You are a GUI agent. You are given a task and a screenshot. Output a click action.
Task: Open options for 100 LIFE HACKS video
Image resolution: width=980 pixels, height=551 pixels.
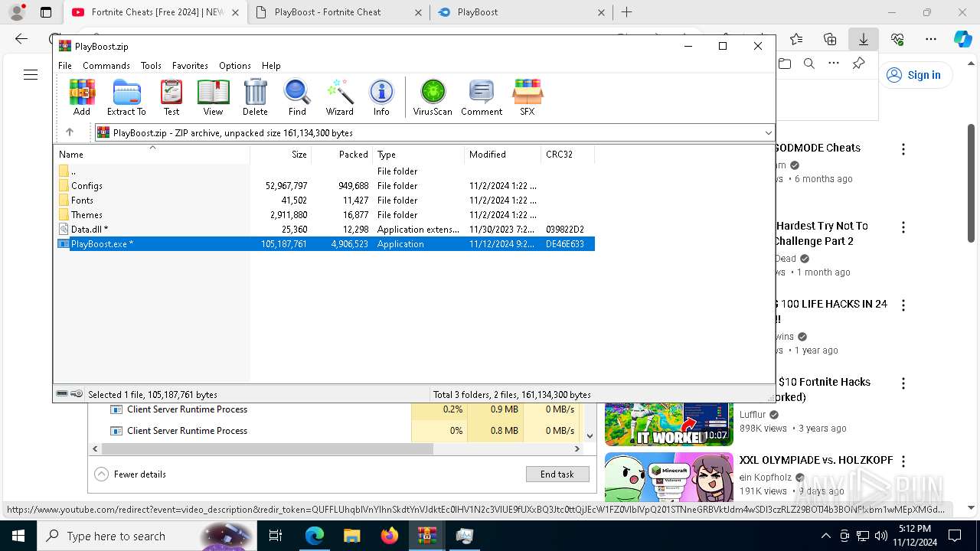coord(903,305)
